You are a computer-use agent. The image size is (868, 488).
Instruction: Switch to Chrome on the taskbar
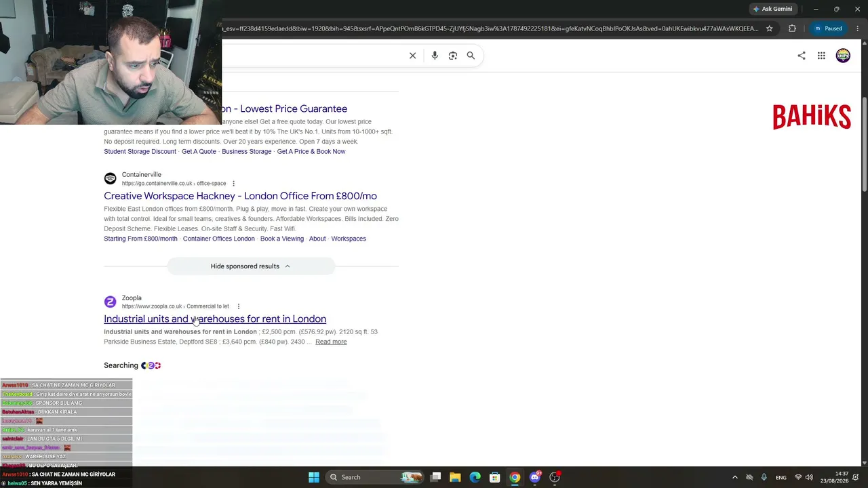tap(515, 477)
